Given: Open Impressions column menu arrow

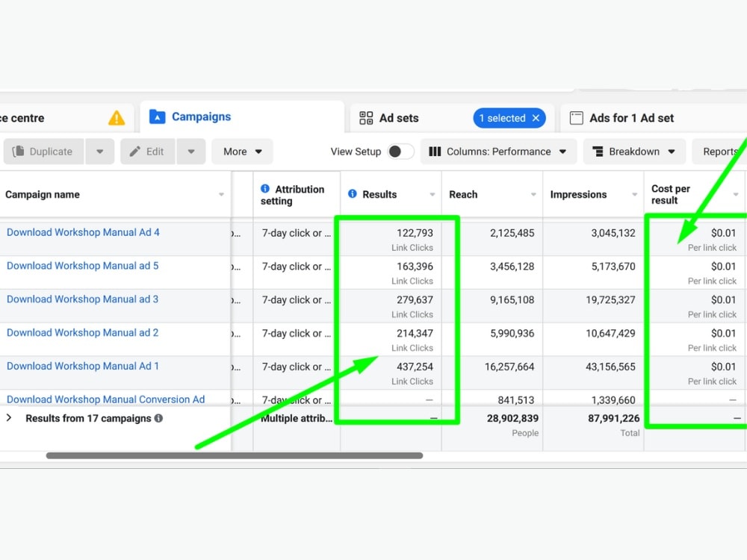Looking at the screenshot, I should pyautogui.click(x=634, y=194).
